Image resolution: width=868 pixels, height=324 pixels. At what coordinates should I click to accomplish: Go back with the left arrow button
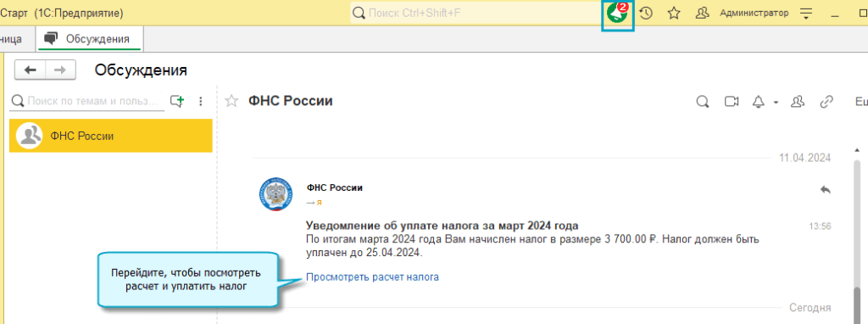click(30, 70)
